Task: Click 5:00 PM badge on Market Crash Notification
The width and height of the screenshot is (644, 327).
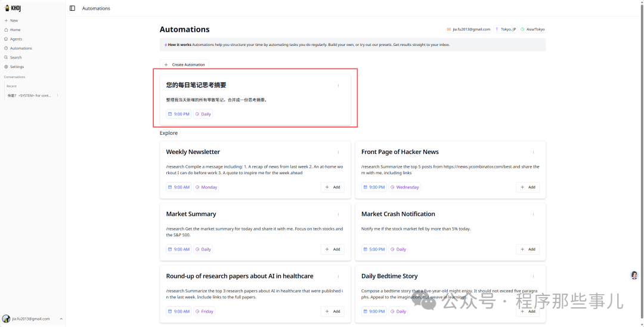Action: click(x=374, y=249)
